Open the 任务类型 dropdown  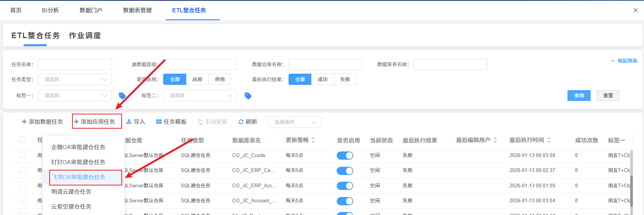click(75, 79)
